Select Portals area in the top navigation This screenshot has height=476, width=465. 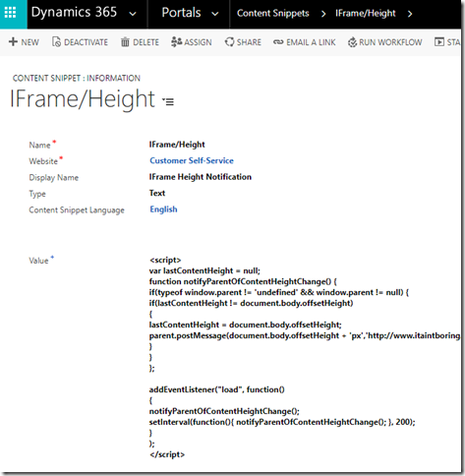click(181, 13)
